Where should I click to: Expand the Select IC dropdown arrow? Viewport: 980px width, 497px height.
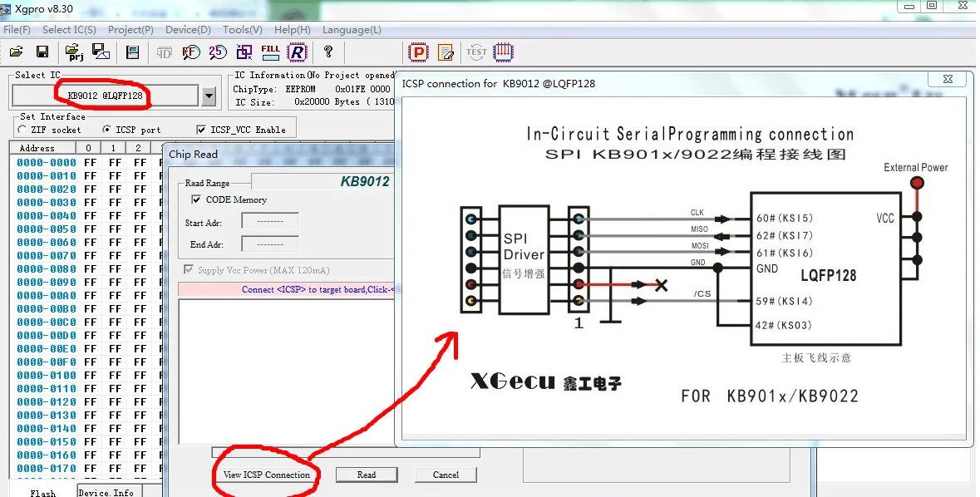tap(209, 96)
